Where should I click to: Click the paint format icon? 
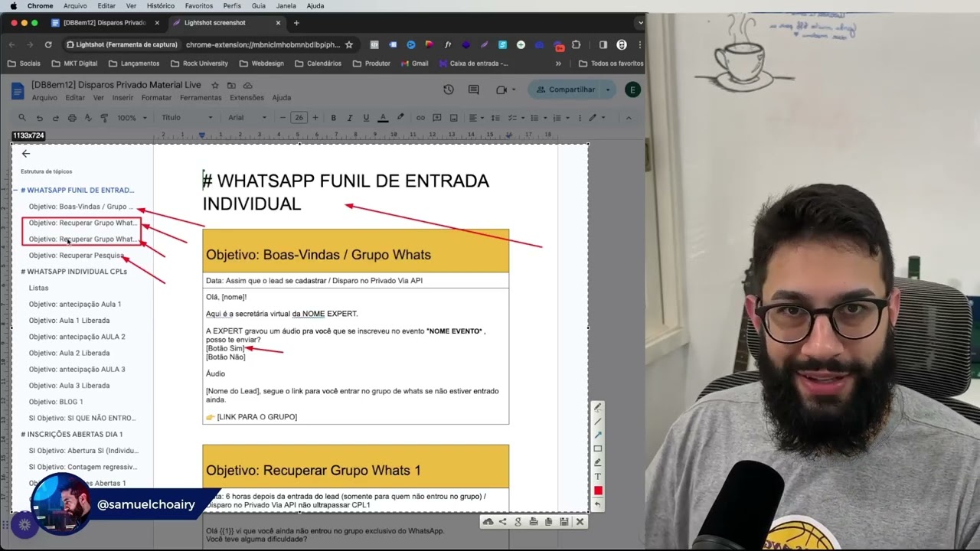pyautogui.click(x=104, y=118)
